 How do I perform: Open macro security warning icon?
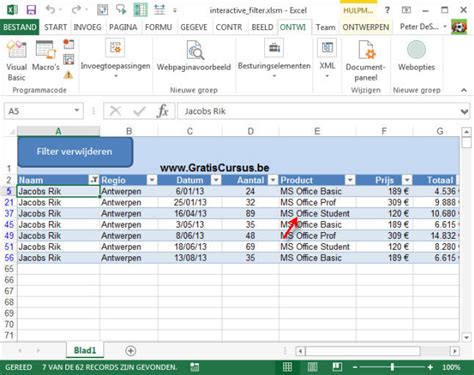[68, 75]
